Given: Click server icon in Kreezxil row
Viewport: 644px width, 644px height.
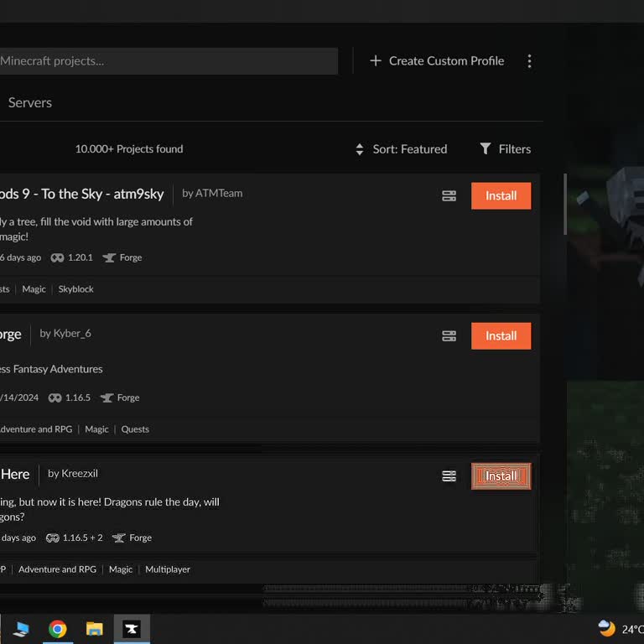Looking at the screenshot, I should pos(449,476).
